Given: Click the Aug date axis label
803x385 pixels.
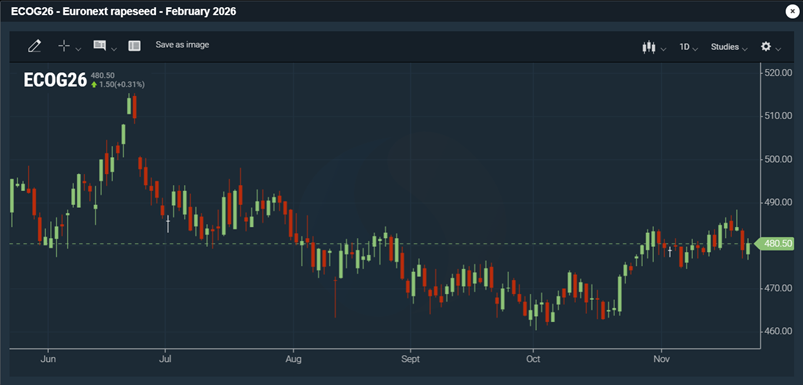Looking at the screenshot, I should point(293,359).
